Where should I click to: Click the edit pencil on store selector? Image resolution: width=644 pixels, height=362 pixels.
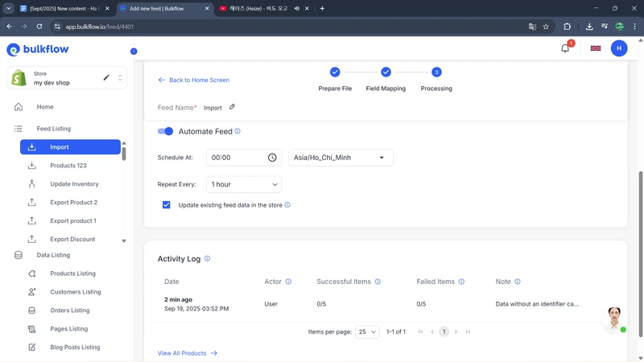[106, 78]
